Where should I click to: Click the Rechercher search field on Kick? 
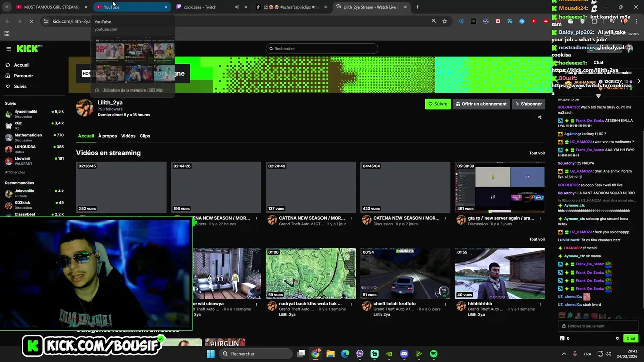322,49
